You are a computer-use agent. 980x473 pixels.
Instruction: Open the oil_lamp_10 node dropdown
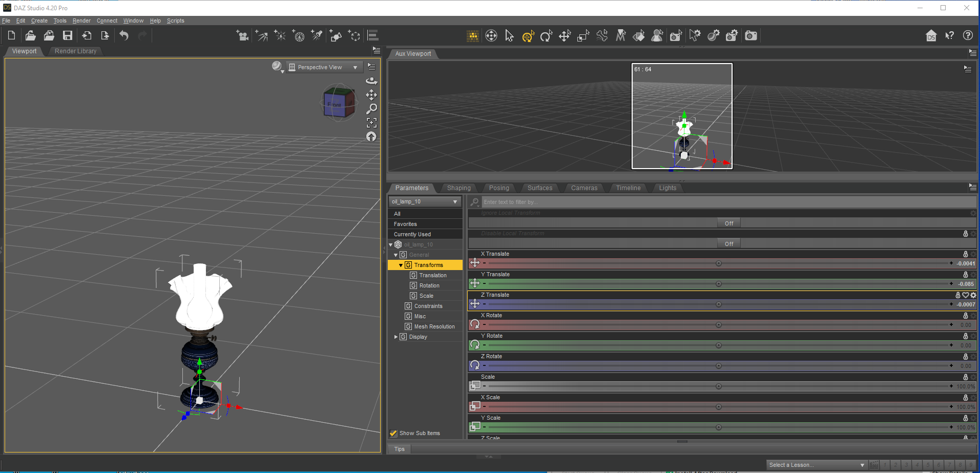click(x=425, y=201)
